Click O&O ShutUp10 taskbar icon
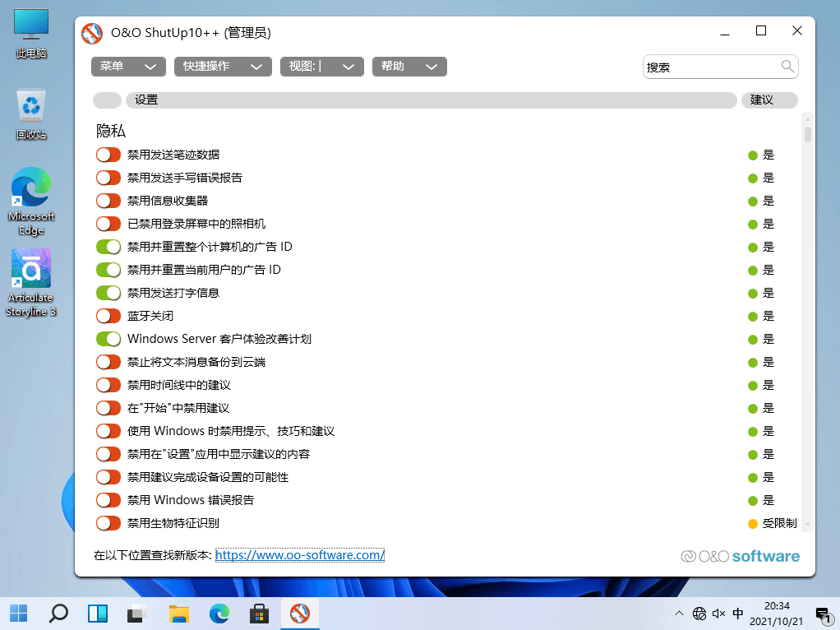This screenshot has width=840, height=630. point(300,614)
